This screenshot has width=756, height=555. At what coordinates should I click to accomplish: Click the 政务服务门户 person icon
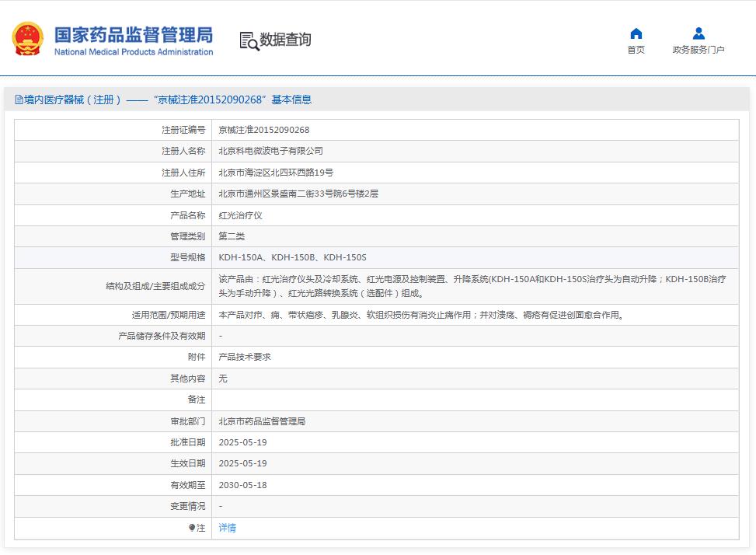[x=698, y=32]
